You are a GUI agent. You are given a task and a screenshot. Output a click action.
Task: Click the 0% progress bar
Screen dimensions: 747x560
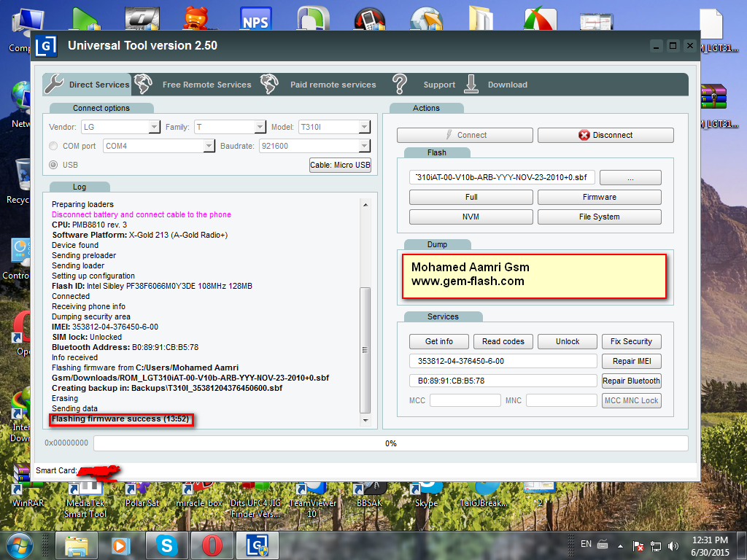(x=391, y=443)
